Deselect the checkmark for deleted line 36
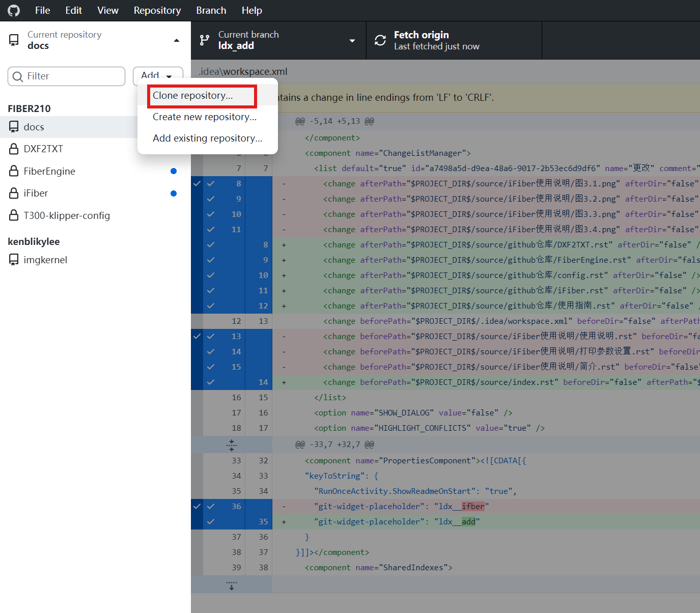The width and height of the screenshot is (700, 613). pos(211,507)
